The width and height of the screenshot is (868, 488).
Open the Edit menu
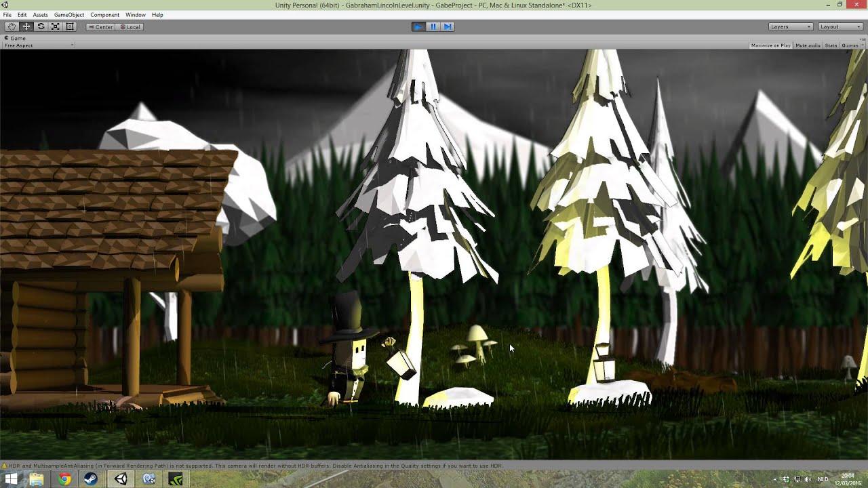pyautogui.click(x=22, y=15)
